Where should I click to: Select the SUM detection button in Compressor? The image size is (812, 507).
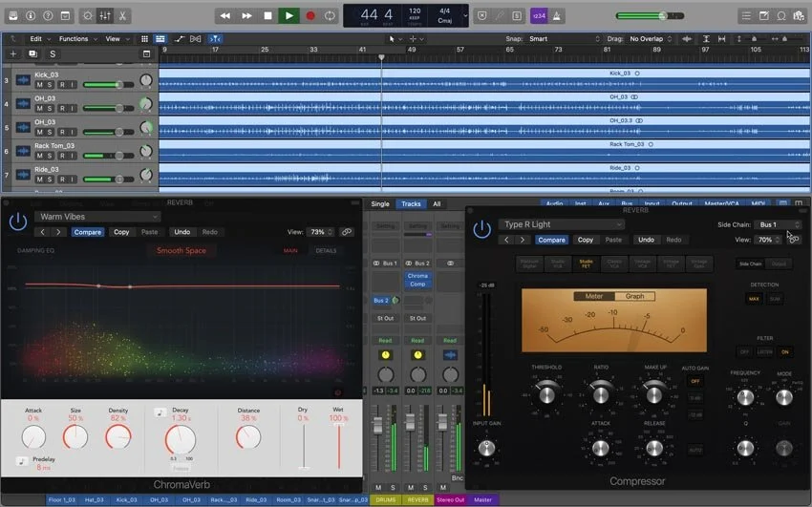point(775,299)
